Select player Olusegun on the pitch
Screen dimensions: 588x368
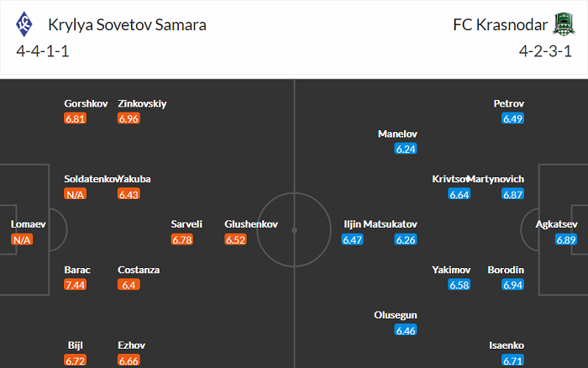[x=395, y=315]
